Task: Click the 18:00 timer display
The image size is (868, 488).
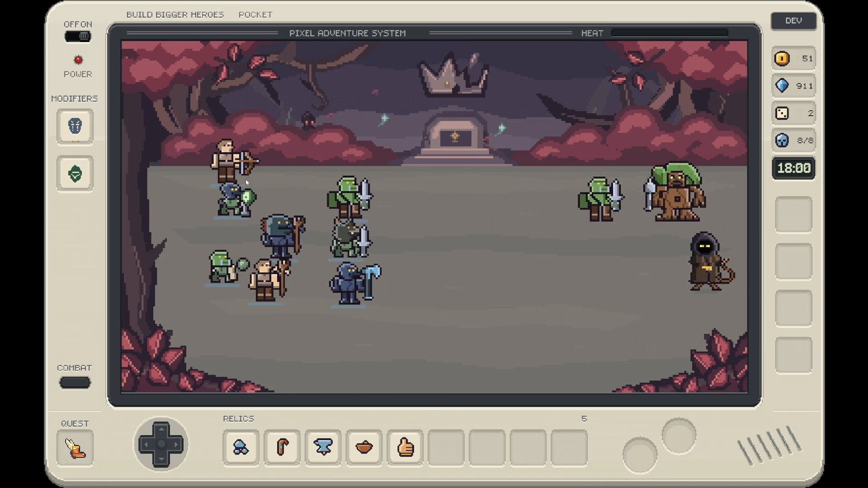Action: point(794,168)
